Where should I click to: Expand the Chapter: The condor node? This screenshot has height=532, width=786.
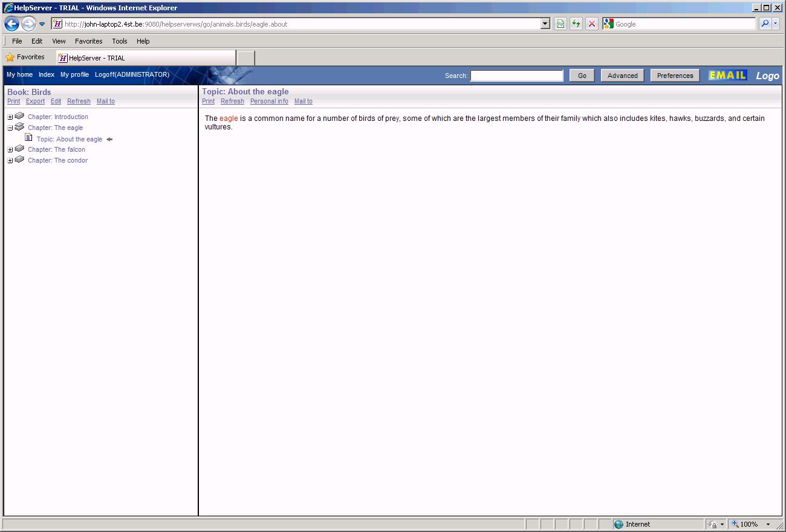(x=10, y=161)
